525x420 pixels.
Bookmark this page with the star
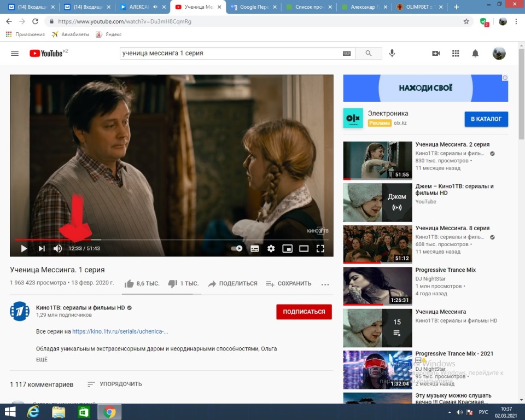[466, 21]
